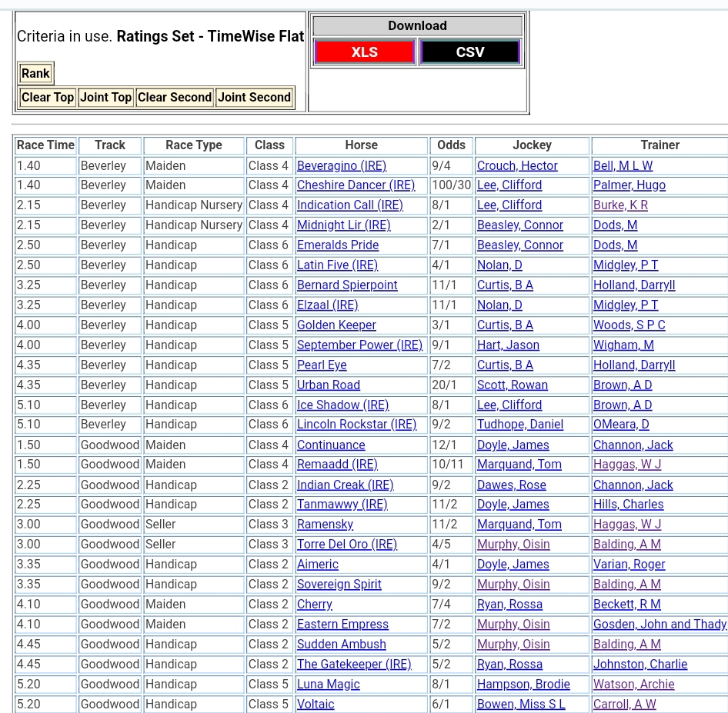View trainer Watson, Archie profile
Viewport: 728px width, 713px height.
click(x=633, y=685)
